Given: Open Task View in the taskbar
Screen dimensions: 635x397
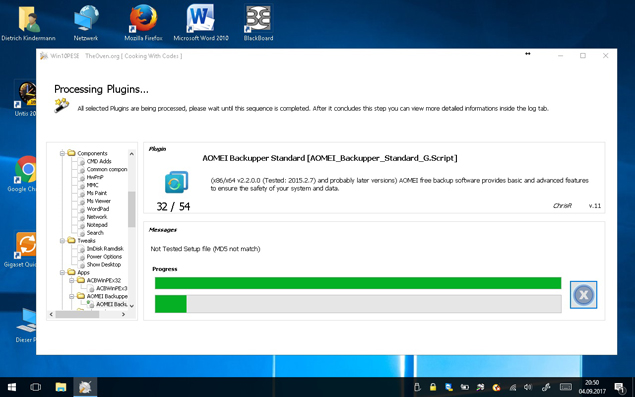Looking at the screenshot, I should tap(36, 387).
